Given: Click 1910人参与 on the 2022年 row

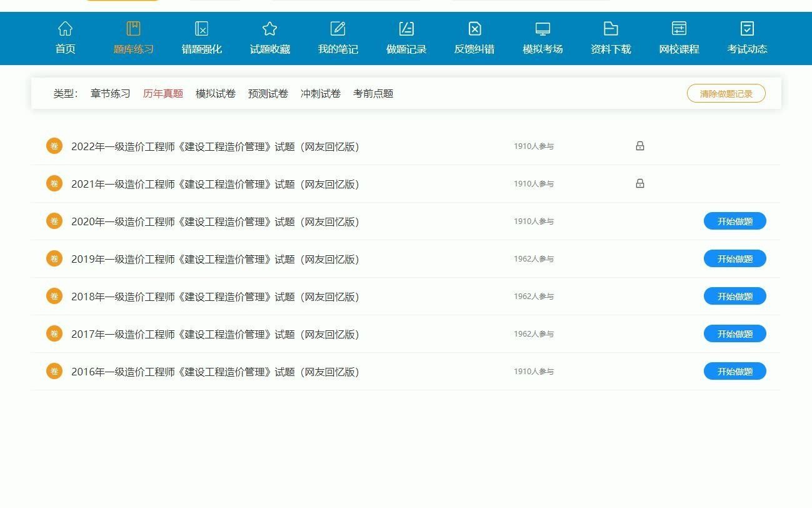Looking at the screenshot, I should click(x=534, y=146).
